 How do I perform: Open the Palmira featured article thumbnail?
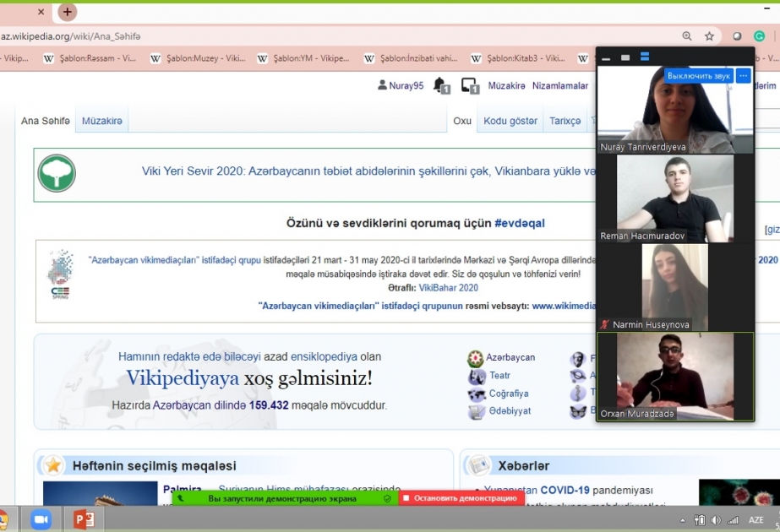(x=100, y=494)
